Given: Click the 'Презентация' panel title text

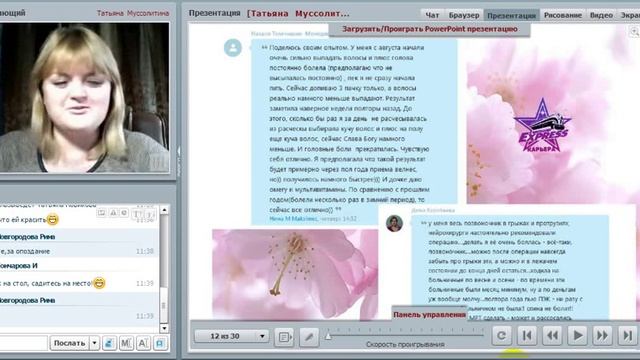Looking at the screenshot, I should pos(214,13).
